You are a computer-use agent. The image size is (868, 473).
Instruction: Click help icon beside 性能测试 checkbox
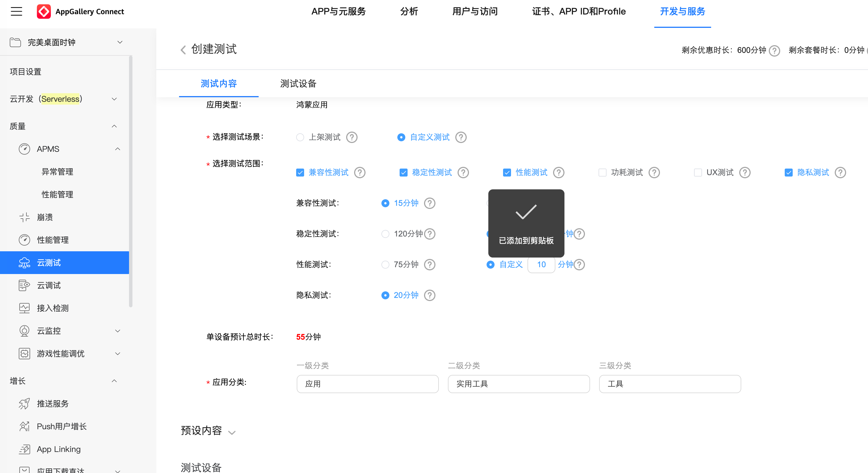[559, 173]
